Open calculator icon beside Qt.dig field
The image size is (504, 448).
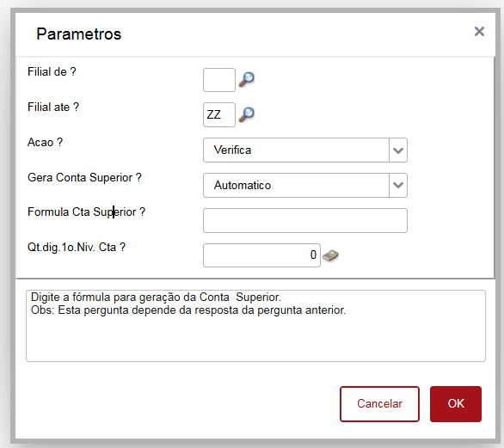click(330, 256)
